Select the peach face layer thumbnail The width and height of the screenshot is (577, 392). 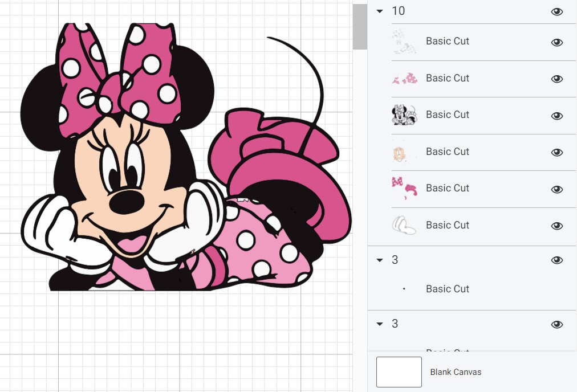[x=405, y=152]
